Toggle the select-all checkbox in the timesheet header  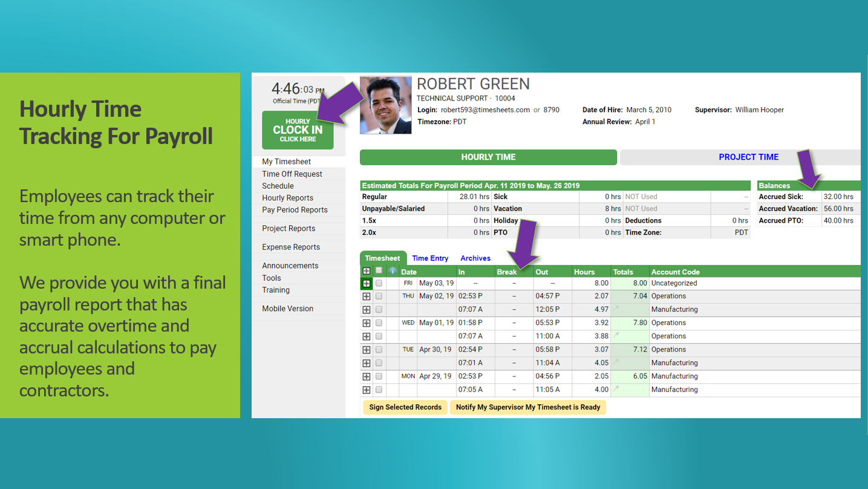[x=379, y=271]
